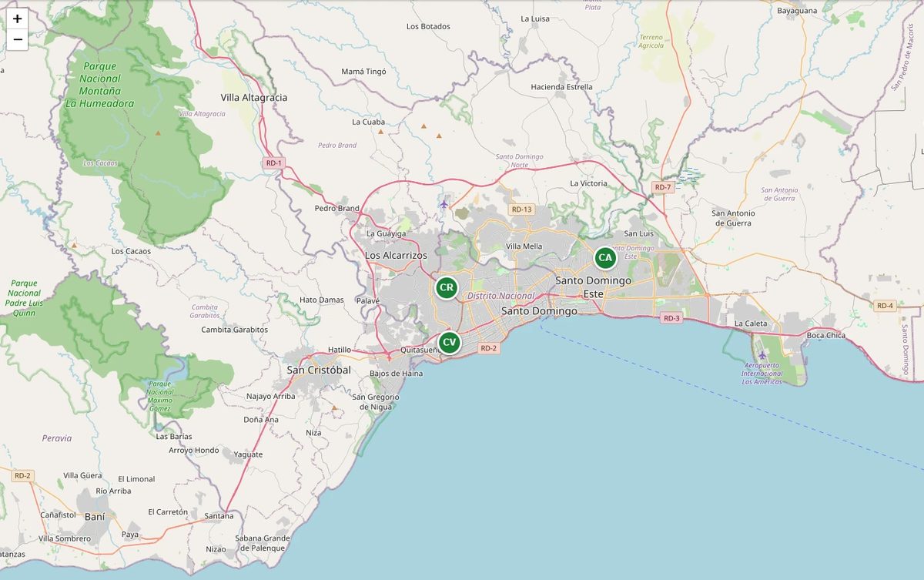Click the 'Villa Mella' label
The image size is (924, 580).
click(524, 246)
